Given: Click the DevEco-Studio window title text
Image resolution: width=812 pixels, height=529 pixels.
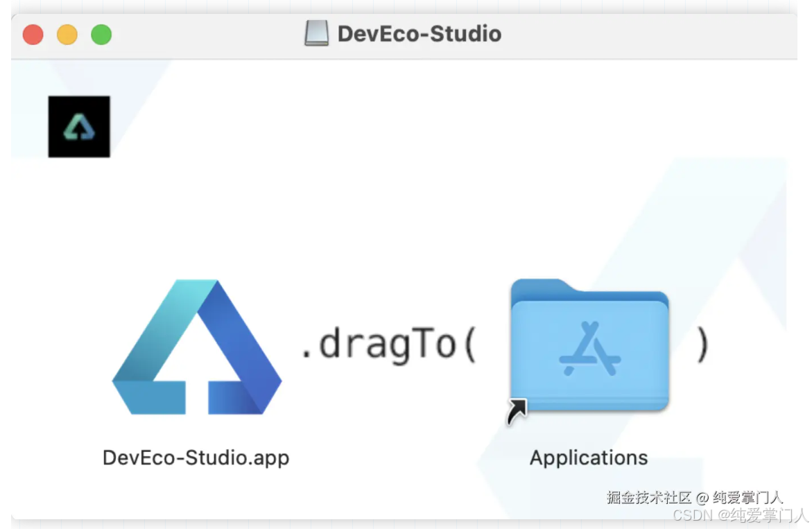Looking at the screenshot, I should pos(420,34).
